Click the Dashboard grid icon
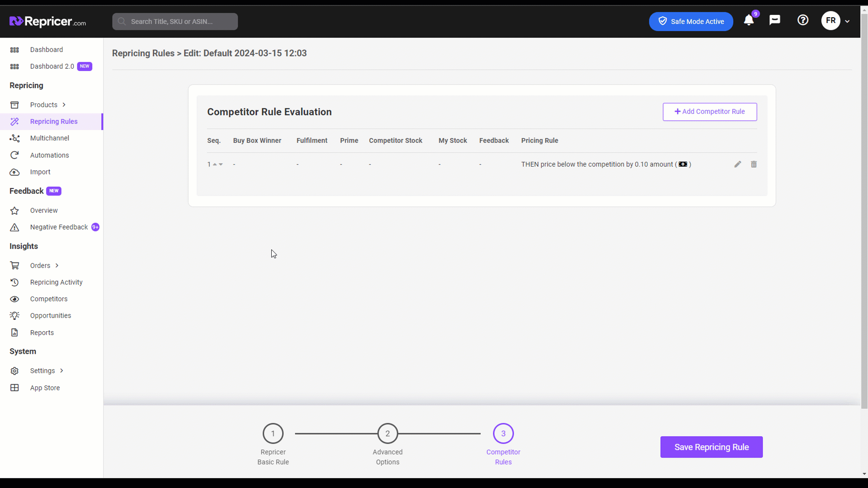 coord(14,50)
